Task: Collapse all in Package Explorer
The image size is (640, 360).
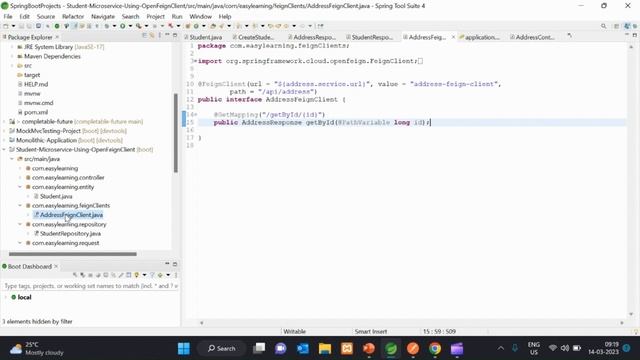Action: pyautogui.click(x=144, y=36)
